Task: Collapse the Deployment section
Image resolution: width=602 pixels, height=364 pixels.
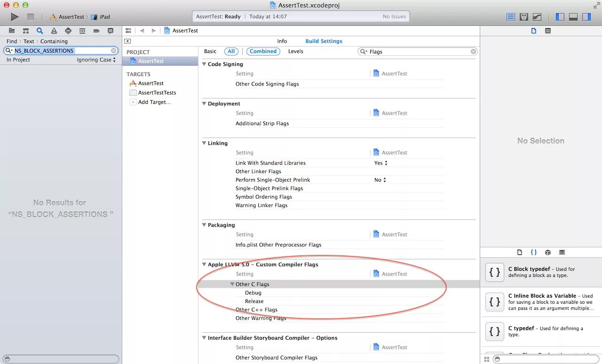Action: coord(204,103)
